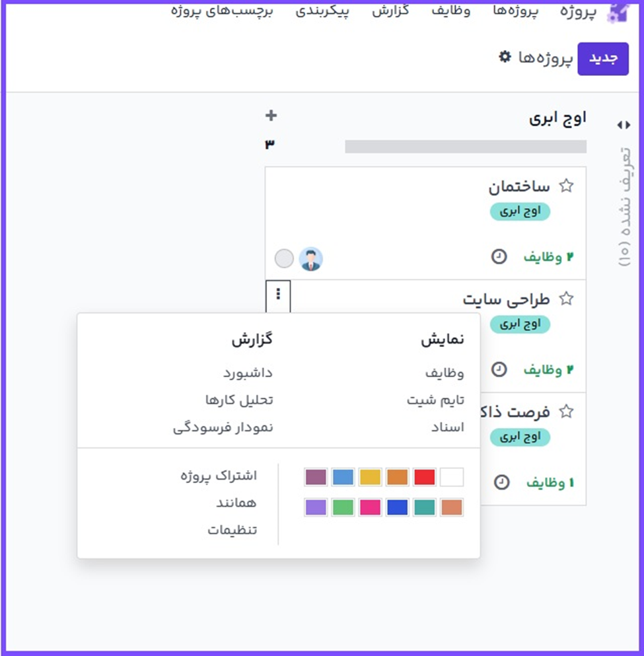The width and height of the screenshot is (644, 656).
Task: Click the اوج ابری column progress bar
Action: [x=466, y=147]
